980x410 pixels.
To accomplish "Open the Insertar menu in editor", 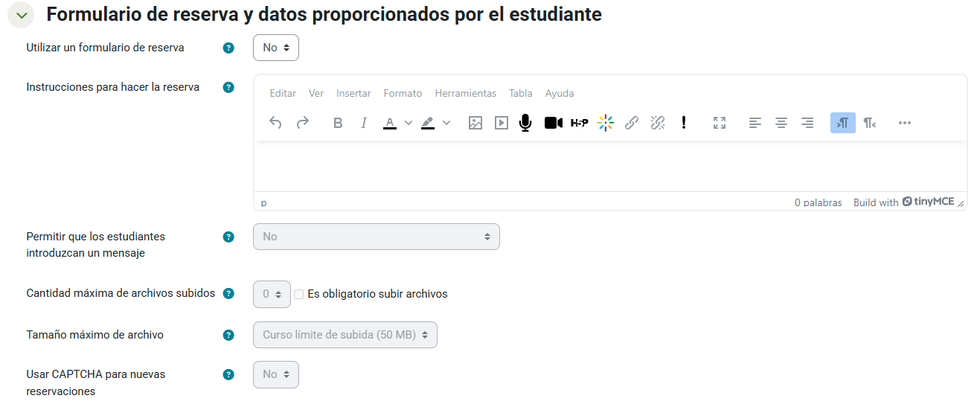I will [353, 93].
